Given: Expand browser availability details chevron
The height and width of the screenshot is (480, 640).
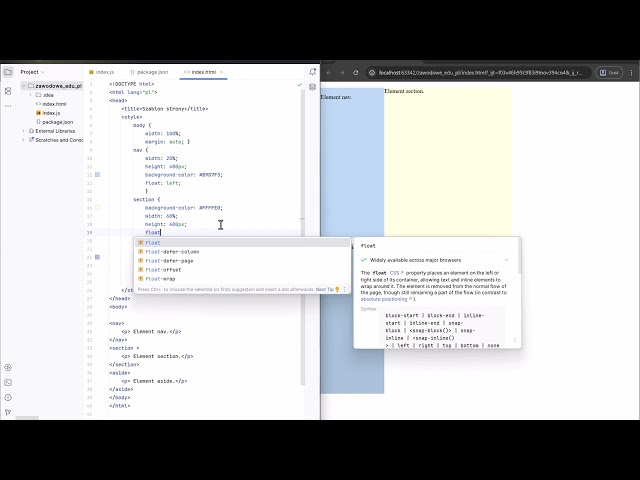Looking at the screenshot, I should [506, 260].
